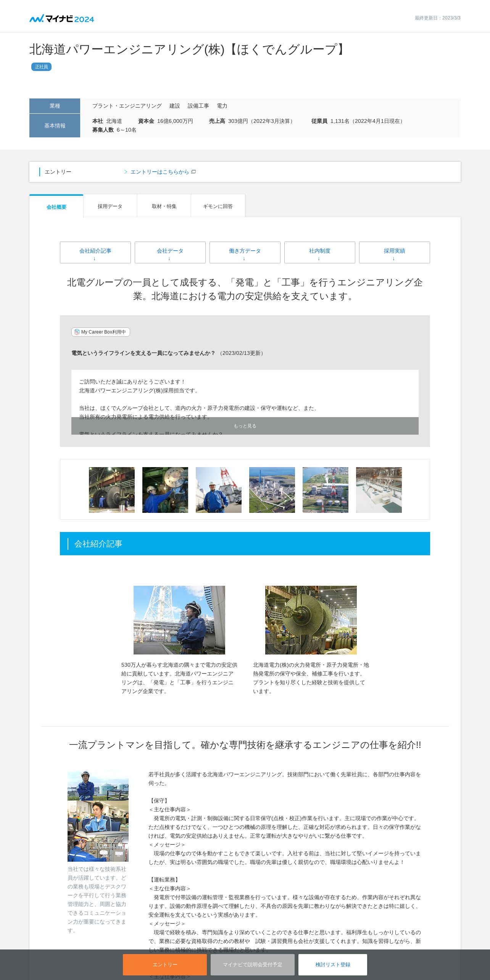Jump to 社内制度 section
Screen dimensions: 490x980
click(x=320, y=252)
